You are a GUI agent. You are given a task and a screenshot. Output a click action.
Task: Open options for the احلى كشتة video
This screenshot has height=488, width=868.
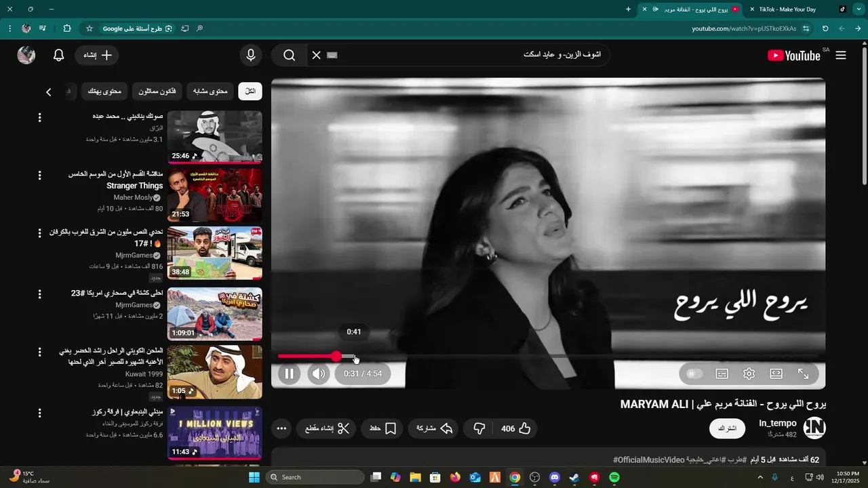pos(39,294)
